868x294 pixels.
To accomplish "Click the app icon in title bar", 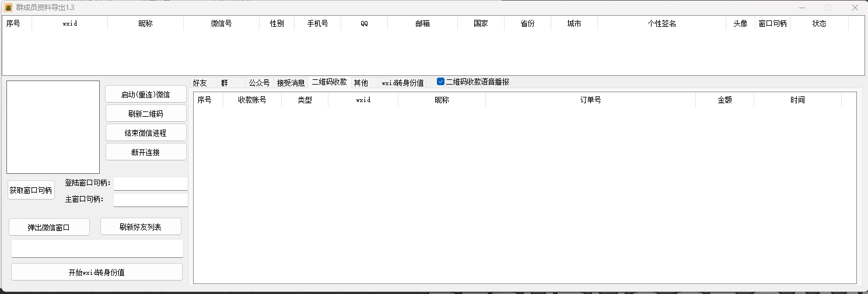I will tap(8, 8).
